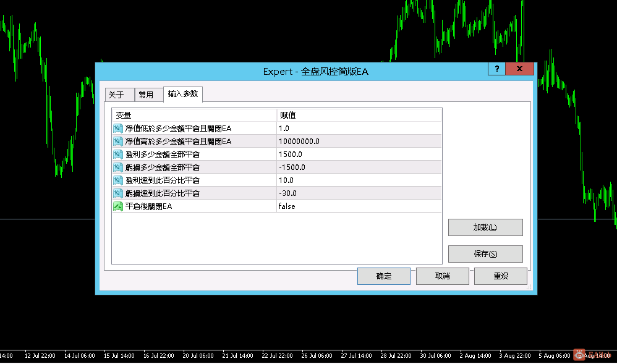
Task: Select the -1500.0 value cell
Action: [359, 167]
